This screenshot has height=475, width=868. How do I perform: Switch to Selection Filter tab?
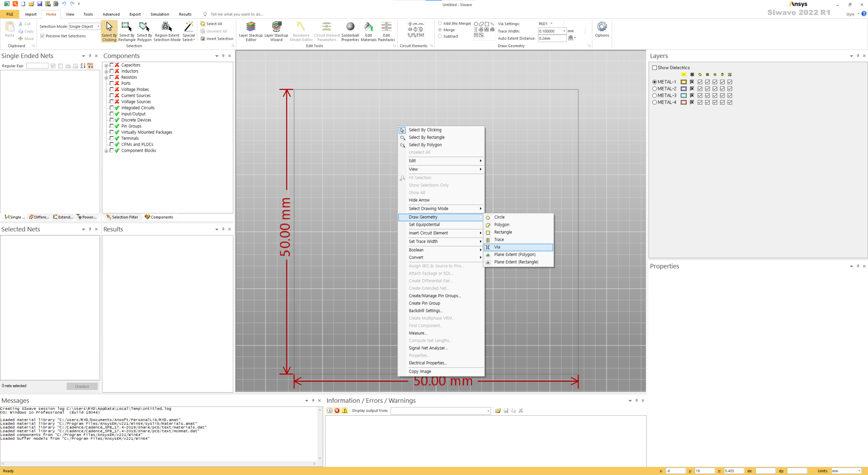point(122,217)
